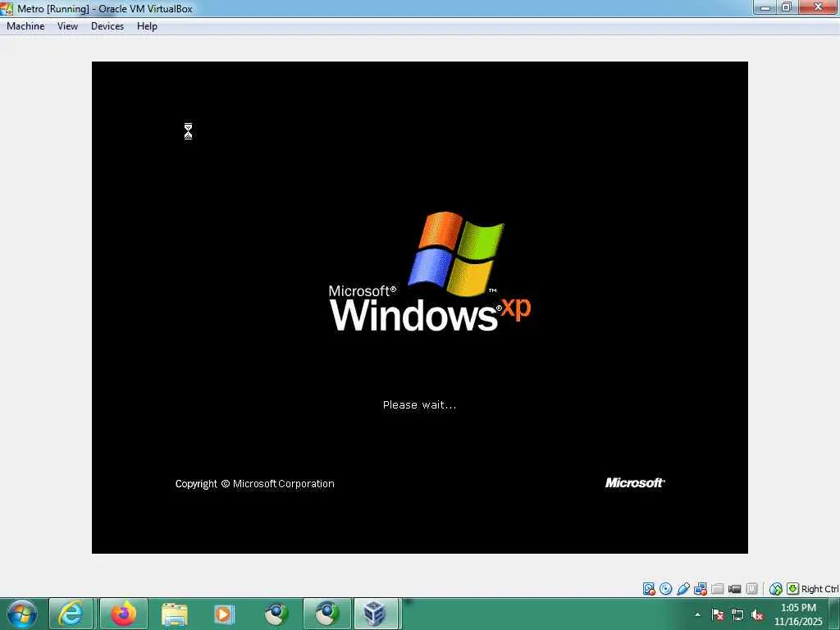Image resolution: width=840 pixels, height=630 pixels.
Task: Open the Devices menu
Action: pyautogui.click(x=107, y=26)
